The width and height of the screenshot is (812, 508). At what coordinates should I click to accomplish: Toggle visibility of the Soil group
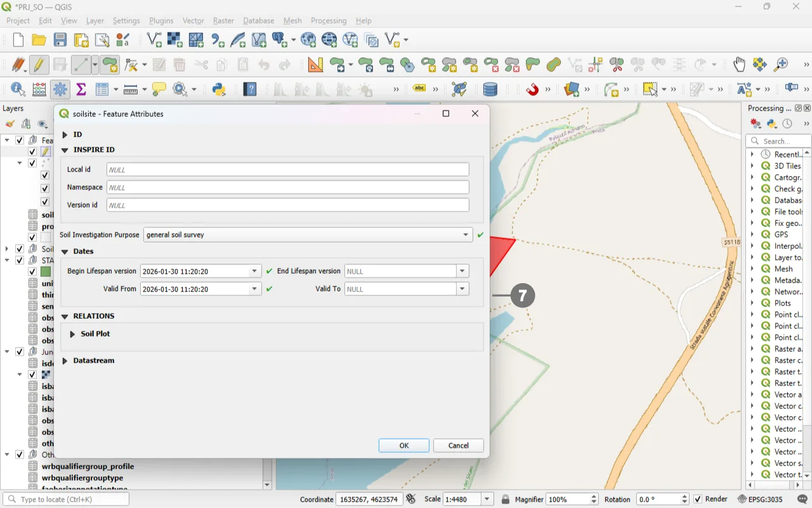[20, 249]
